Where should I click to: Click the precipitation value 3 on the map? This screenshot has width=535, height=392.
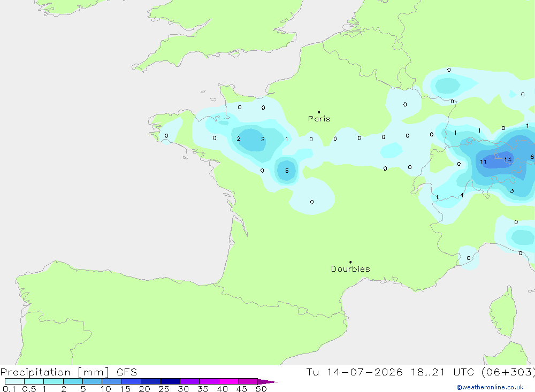click(x=512, y=191)
